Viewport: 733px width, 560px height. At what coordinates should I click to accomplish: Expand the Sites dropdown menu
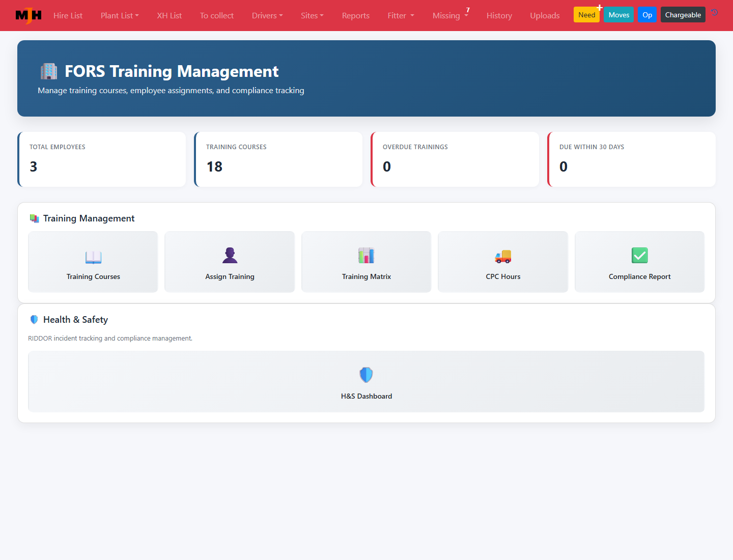(x=312, y=15)
